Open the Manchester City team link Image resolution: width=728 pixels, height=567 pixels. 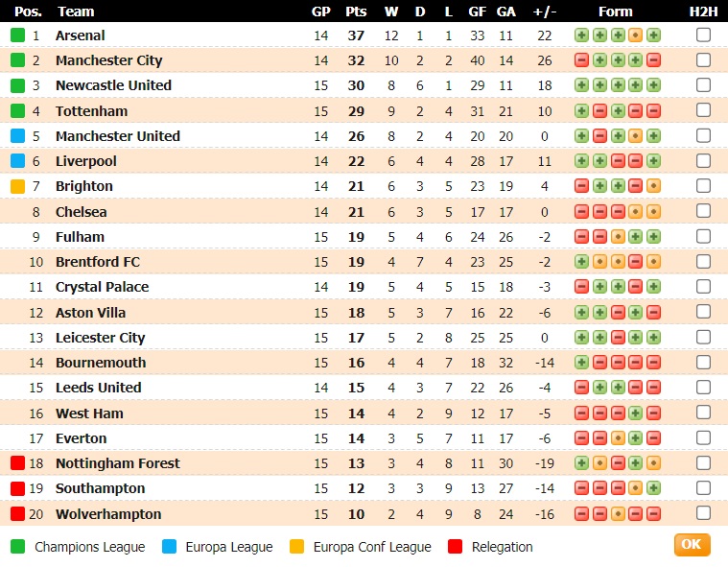[108, 60]
